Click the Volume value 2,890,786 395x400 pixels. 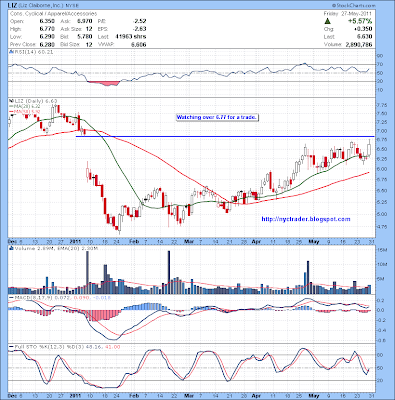coord(358,44)
